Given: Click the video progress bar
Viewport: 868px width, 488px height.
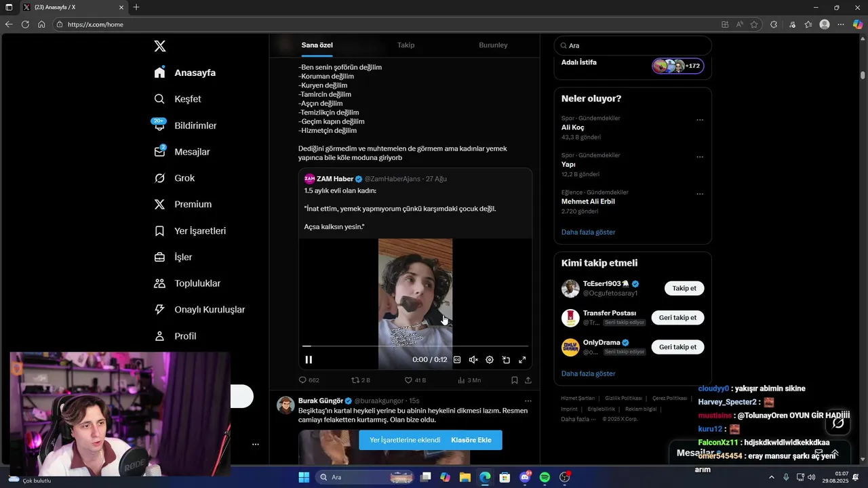Looking at the screenshot, I should point(415,346).
